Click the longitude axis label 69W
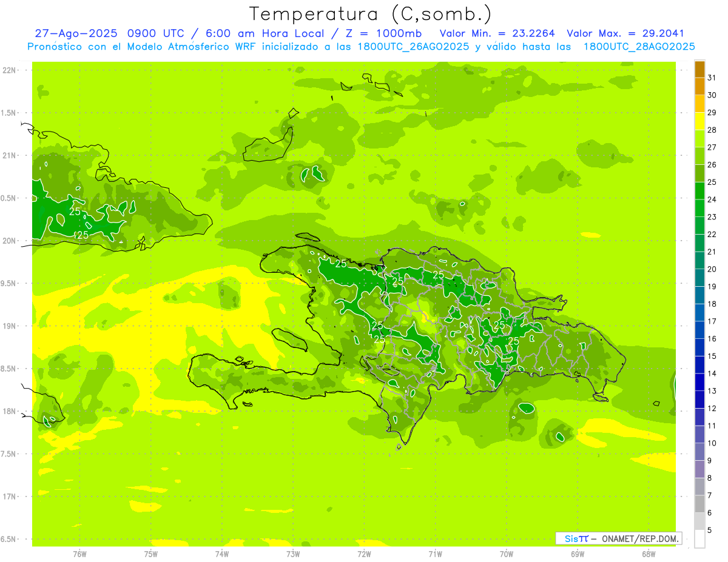Image resolution: width=728 pixels, height=562 pixels. pos(578,554)
